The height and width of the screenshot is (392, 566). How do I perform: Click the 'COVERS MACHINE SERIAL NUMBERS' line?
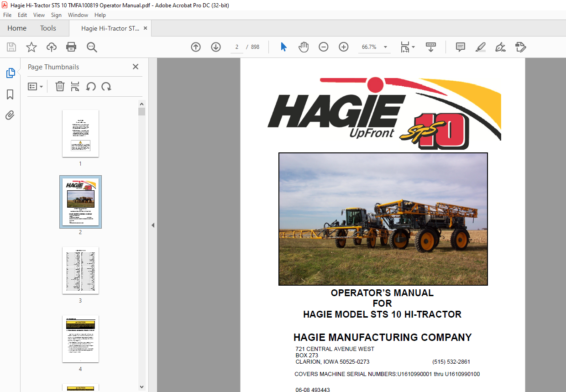(x=387, y=374)
